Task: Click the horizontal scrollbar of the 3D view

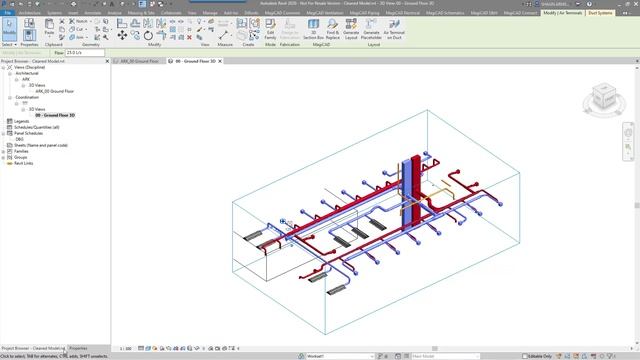Action: (x=435, y=349)
